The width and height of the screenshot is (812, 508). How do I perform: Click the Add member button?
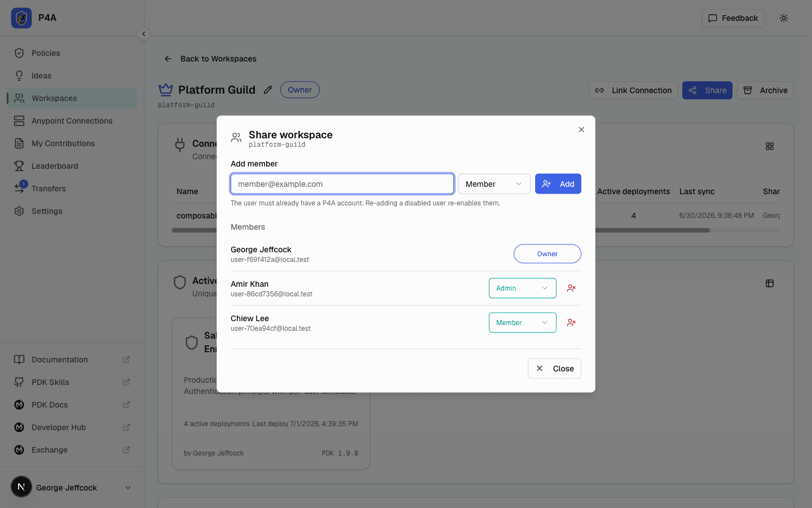point(558,184)
